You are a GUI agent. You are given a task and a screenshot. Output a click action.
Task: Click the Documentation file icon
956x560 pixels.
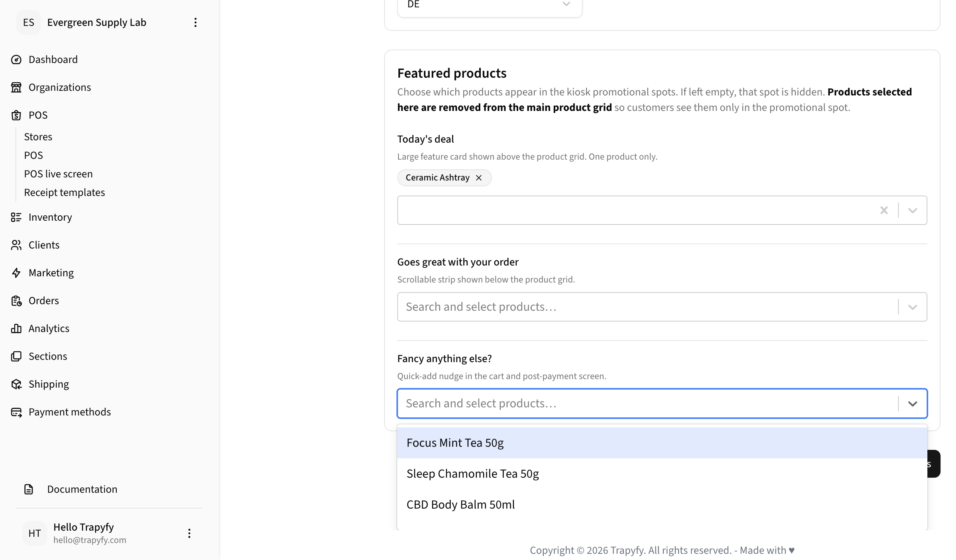pos(29,489)
